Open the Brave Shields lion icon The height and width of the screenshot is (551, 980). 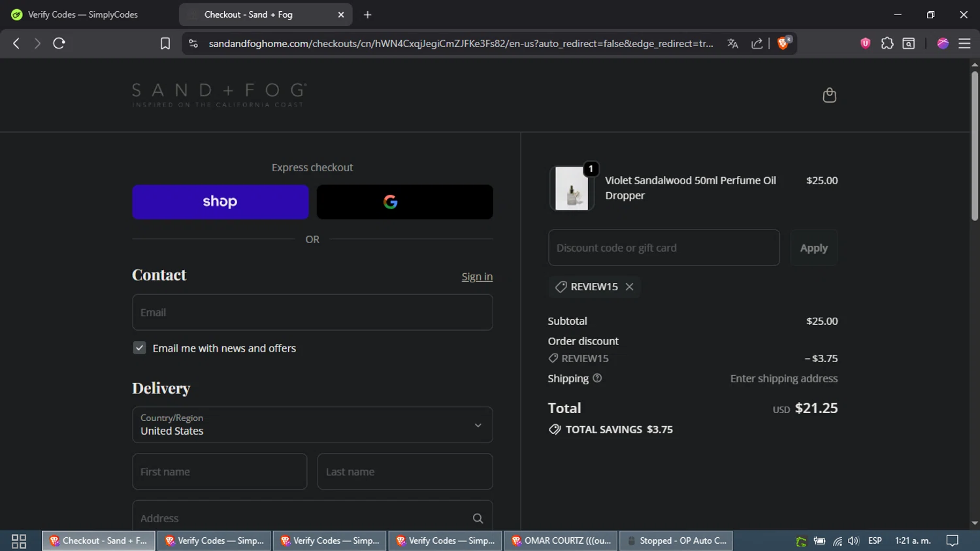pos(783,43)
